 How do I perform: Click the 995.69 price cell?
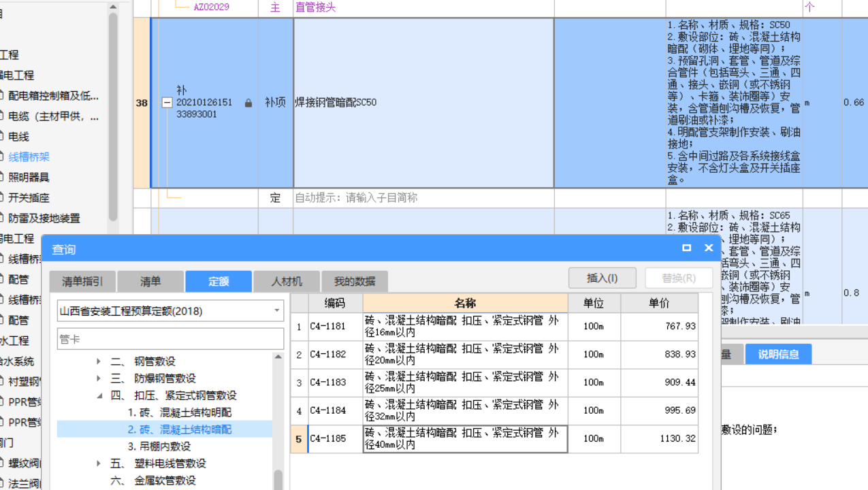[659, 410]
